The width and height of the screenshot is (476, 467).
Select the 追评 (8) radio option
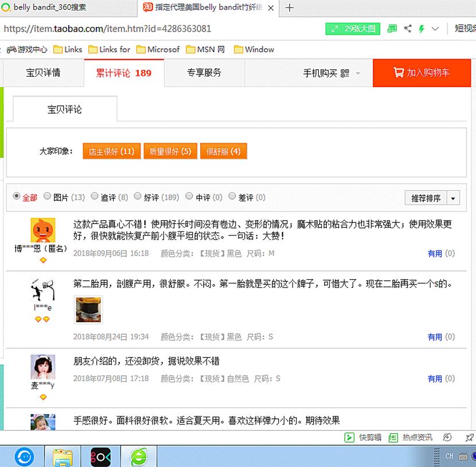coord(95,197)
